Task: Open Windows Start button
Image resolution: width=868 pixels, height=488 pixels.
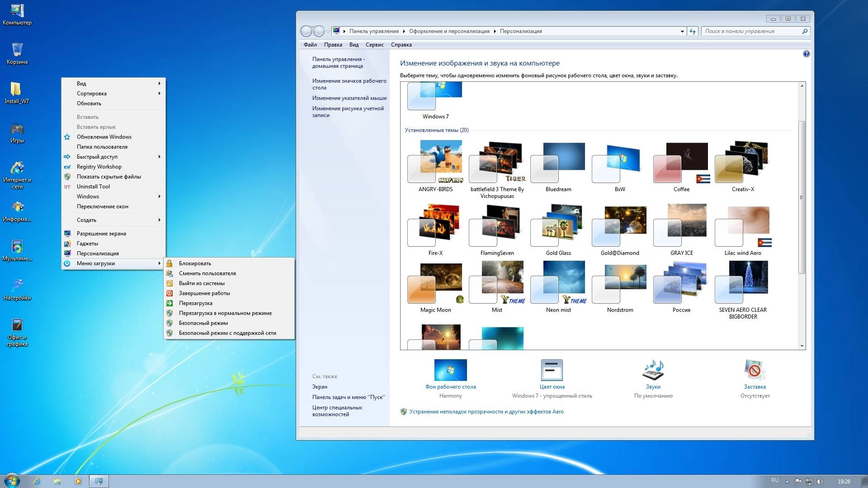Action: (x=11, y=481)
